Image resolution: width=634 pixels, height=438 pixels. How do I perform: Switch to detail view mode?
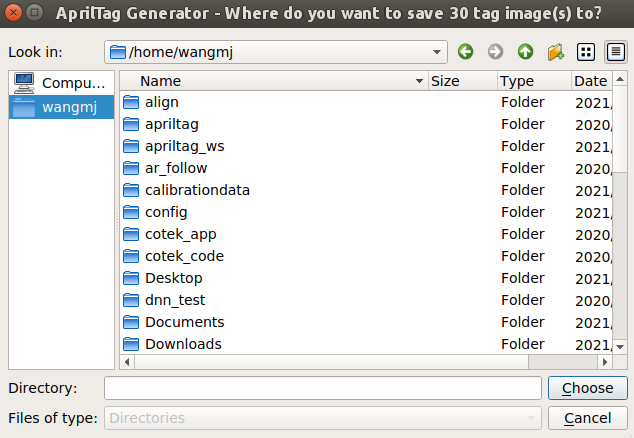tap(615, 52)
